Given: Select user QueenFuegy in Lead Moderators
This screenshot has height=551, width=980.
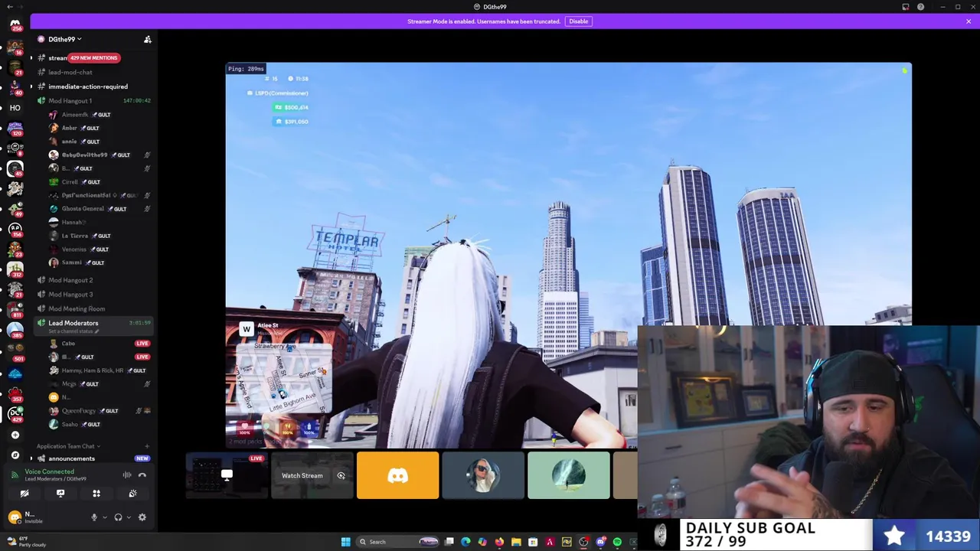Looking at the screenshot, I should 79,411.
